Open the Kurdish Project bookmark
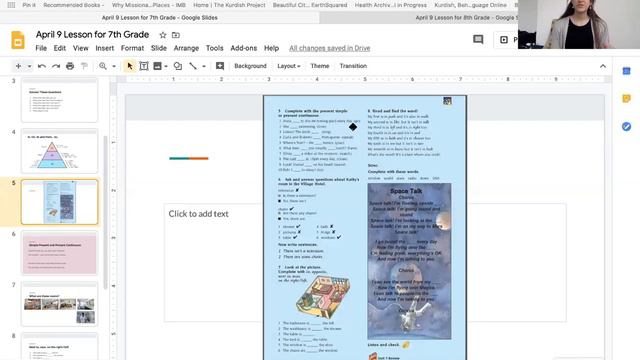The width and height of the screenshot is (640, 360). pos(229,5)
